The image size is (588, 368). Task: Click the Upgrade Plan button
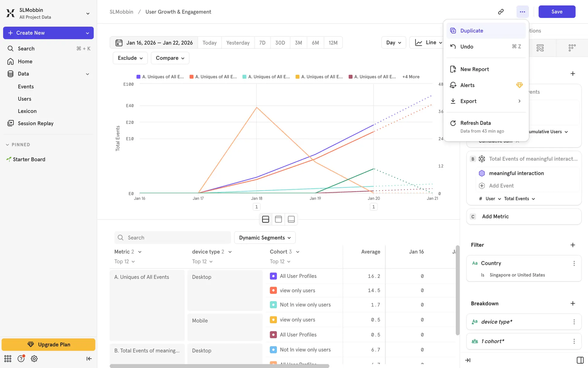coord(48,344)
